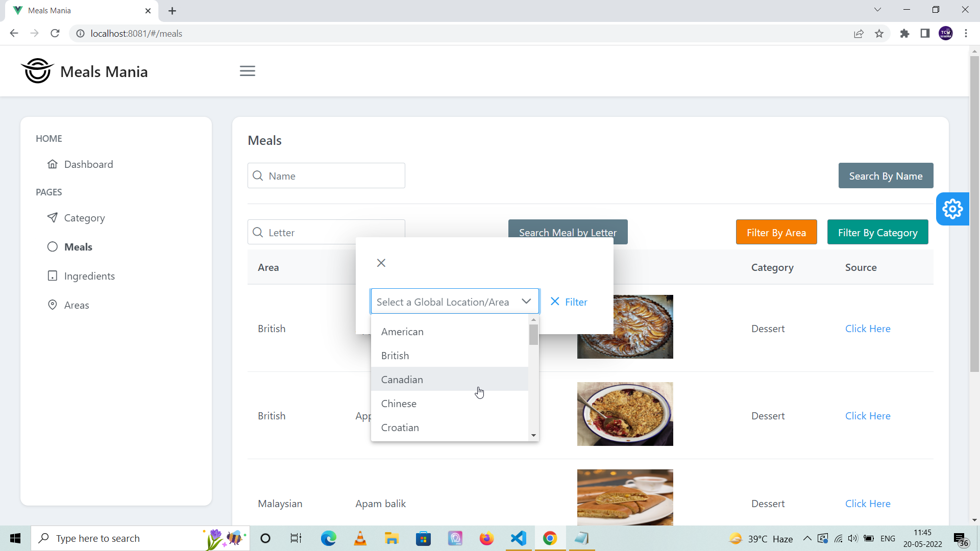
Task: Reload the page
Action: [x=55, y=33]
